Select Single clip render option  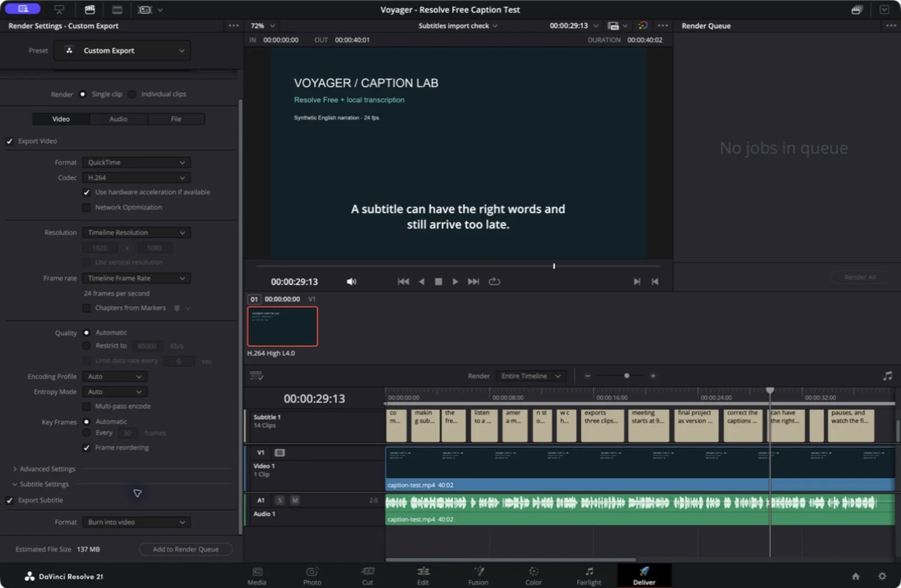coord(83,94)
